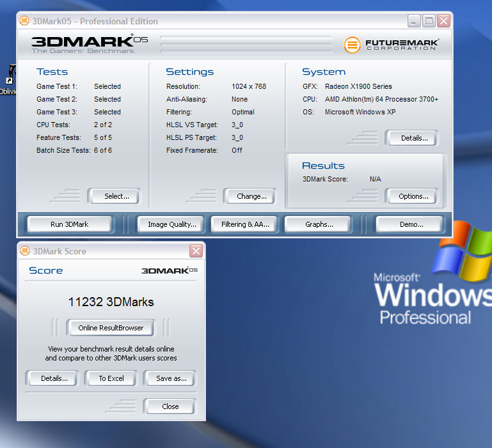The image size is (492, 448).
Task: Click the small 3DMark05 logo in Score dialog
Action: (170, 270)
